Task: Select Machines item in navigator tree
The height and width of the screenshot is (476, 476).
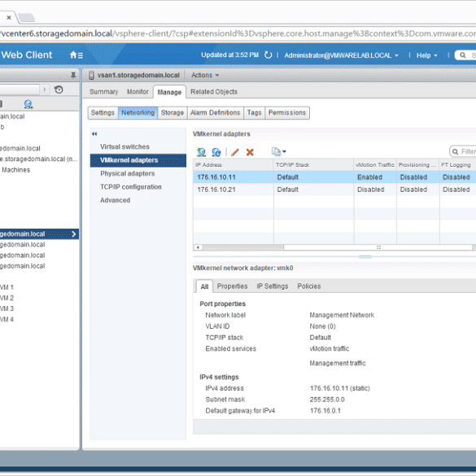Action: click(x=15, y=170)
